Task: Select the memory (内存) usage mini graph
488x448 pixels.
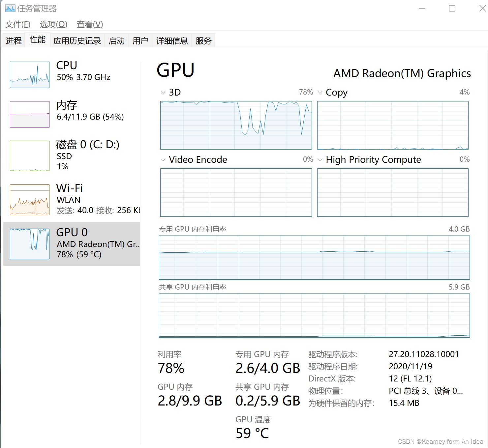Action: (x=30, y=114)
